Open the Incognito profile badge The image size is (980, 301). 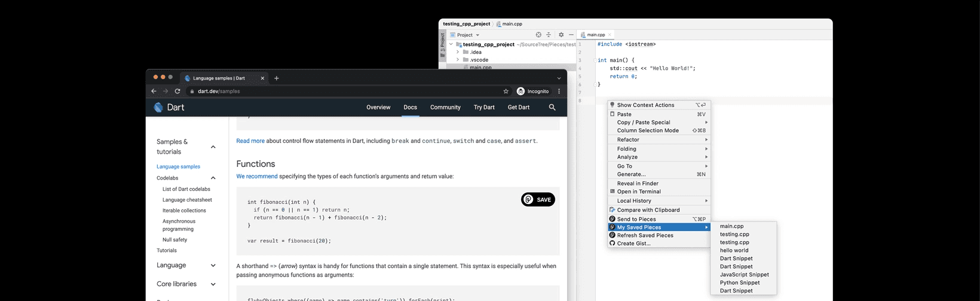[533, 92]
